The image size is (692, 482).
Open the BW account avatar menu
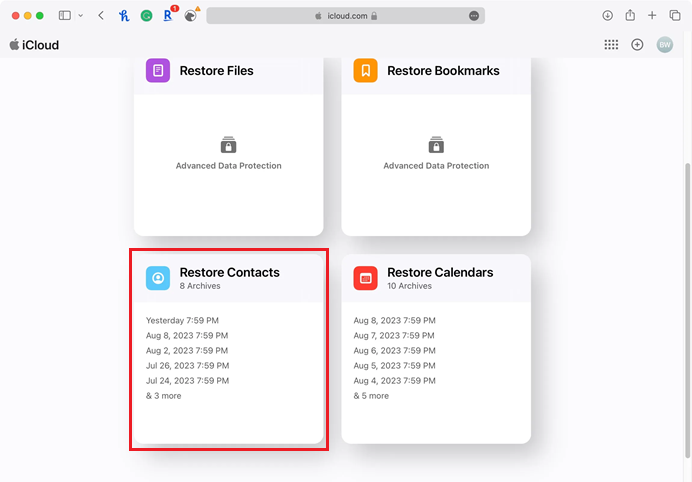point(665,45)
